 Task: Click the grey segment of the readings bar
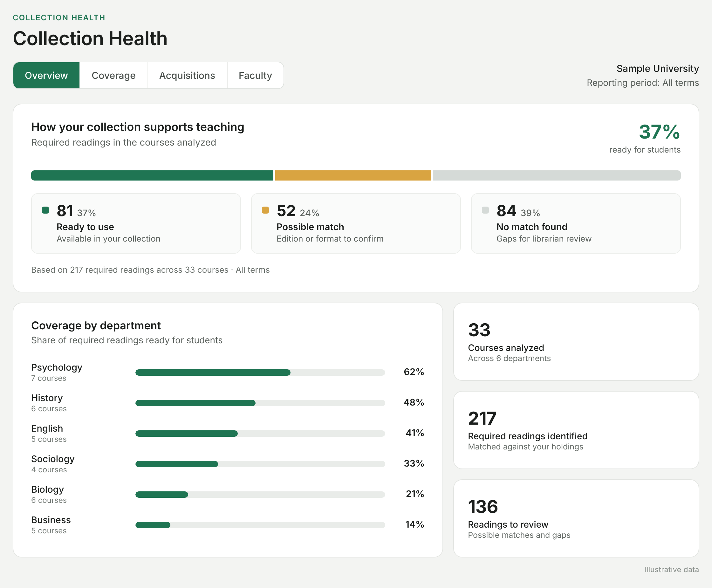coord(557,175)
